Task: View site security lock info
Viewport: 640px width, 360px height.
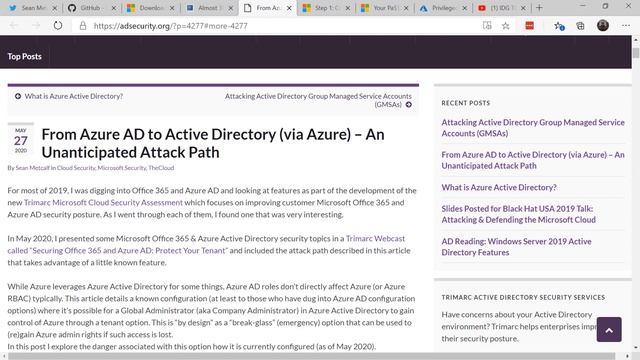Action: click(x=83, y=26)
